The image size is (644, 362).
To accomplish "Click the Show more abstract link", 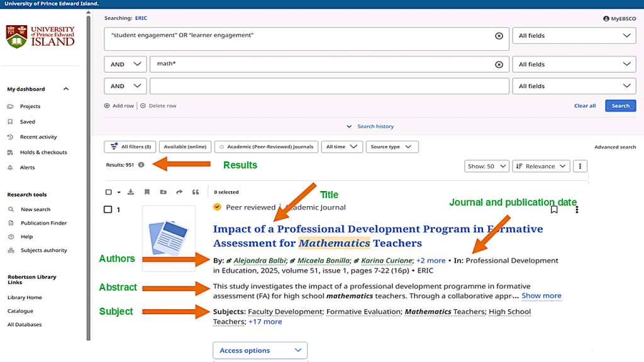I will pyautogui.click(x=541, y=296).
